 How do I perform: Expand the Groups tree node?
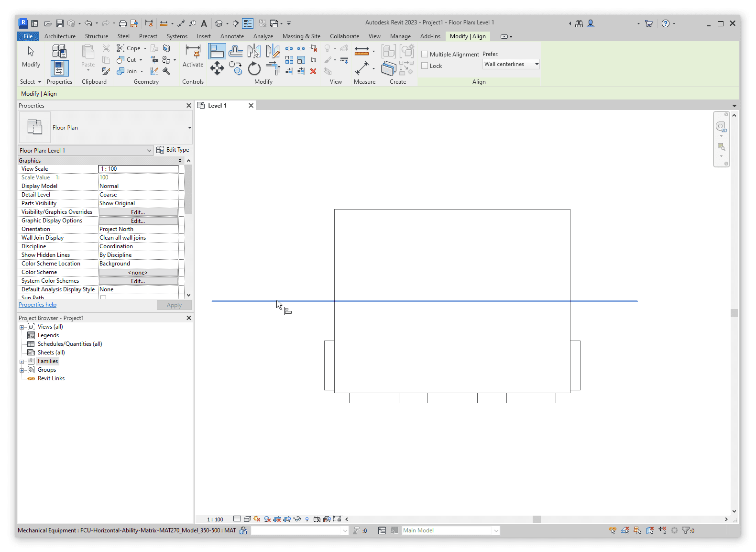22,370
